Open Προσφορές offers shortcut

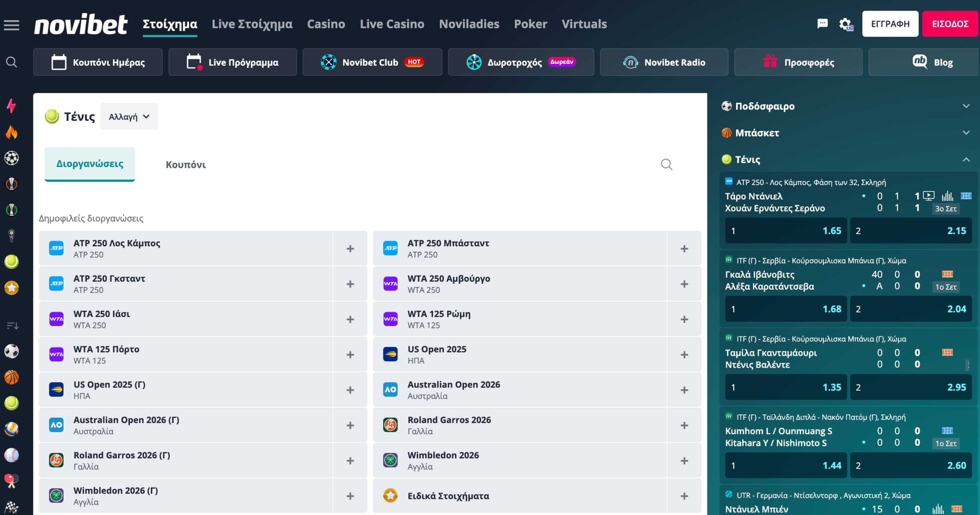[x=799, y=62]
